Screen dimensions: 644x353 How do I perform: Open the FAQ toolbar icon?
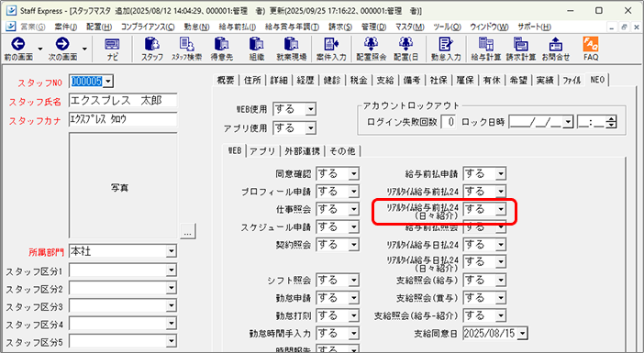pyautogui.click(x=591, y=49)
